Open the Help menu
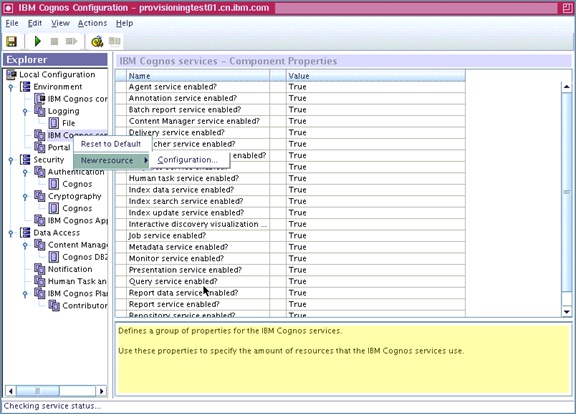Screen dimensions: 576x414 (x=125, y=23)
